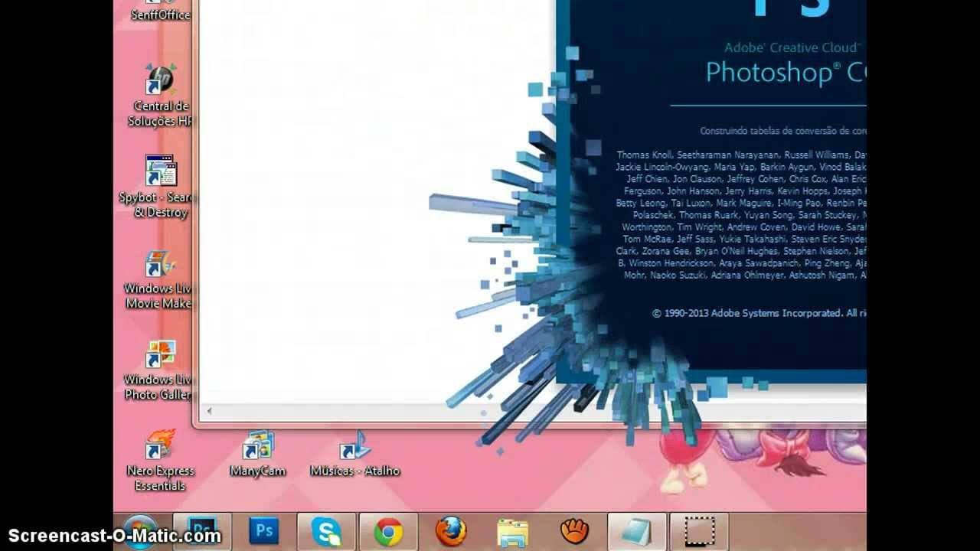Open the Músicas - Atalho shortcut
The width and height of the screenshot is (980, 551).
click(354, 454)
